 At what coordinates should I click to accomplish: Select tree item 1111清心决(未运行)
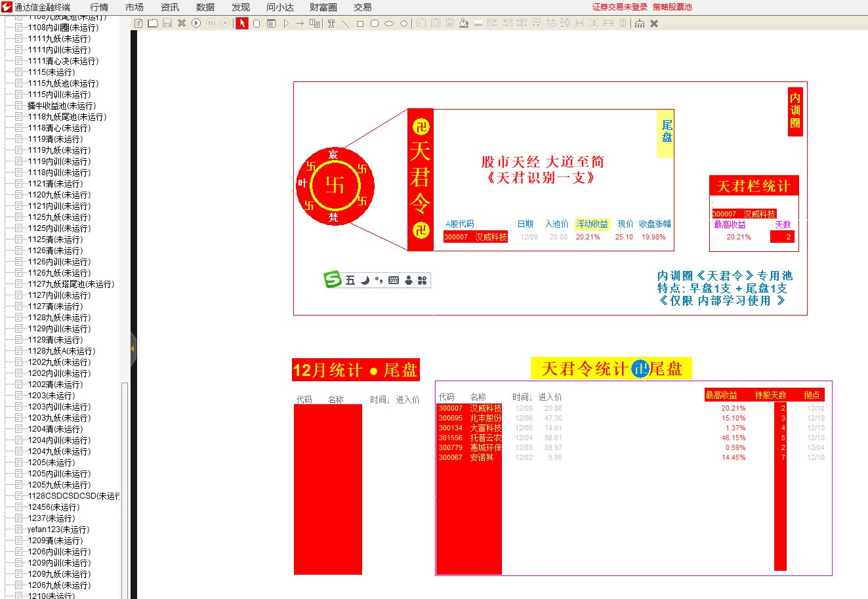[63, 61]
